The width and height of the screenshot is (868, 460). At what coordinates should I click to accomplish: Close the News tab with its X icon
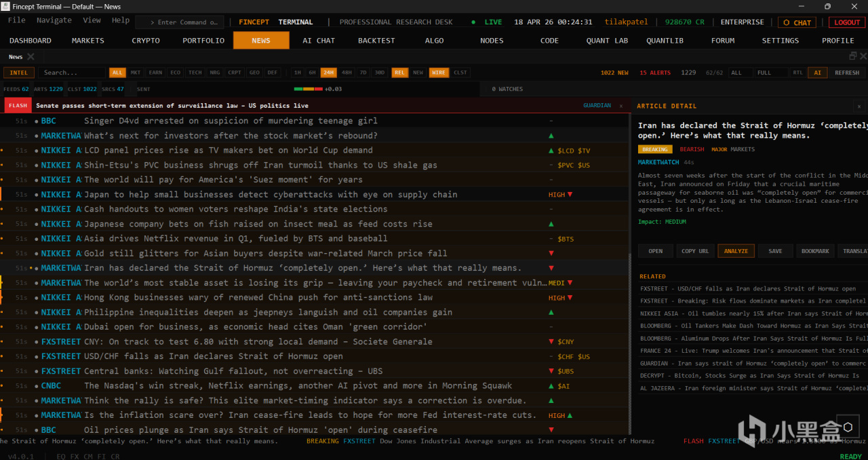pos(31,57)
